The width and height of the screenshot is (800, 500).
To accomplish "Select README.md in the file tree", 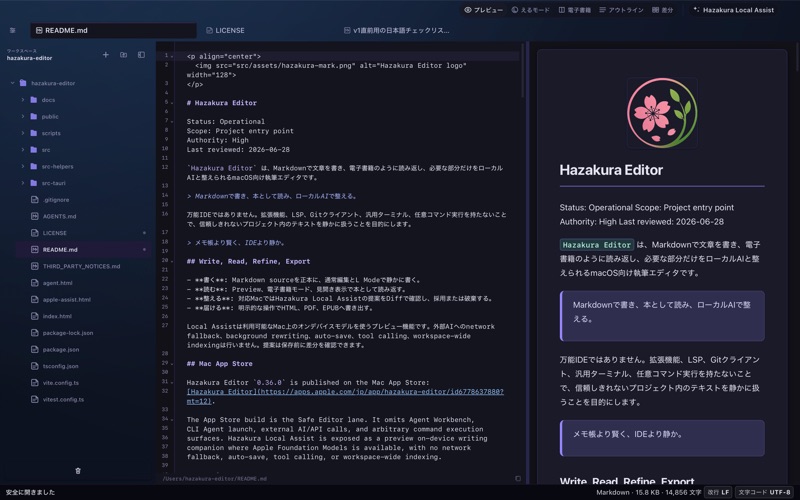I will 84,249.
